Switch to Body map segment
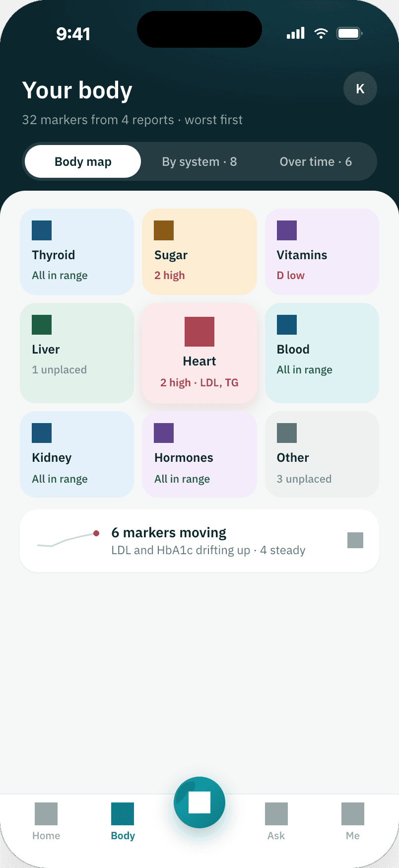The image size is (399, 868). pos(83,161)
